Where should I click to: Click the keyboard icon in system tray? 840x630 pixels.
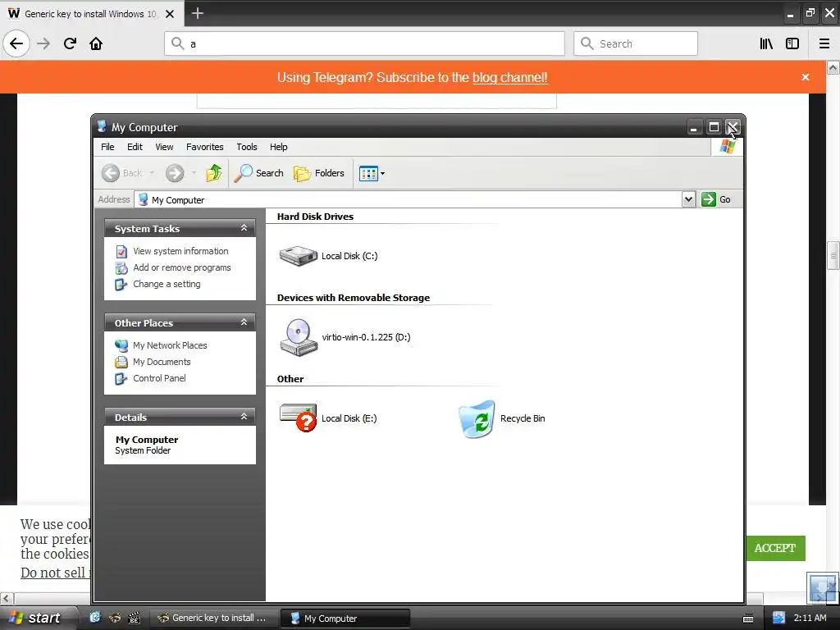point(748,619)
